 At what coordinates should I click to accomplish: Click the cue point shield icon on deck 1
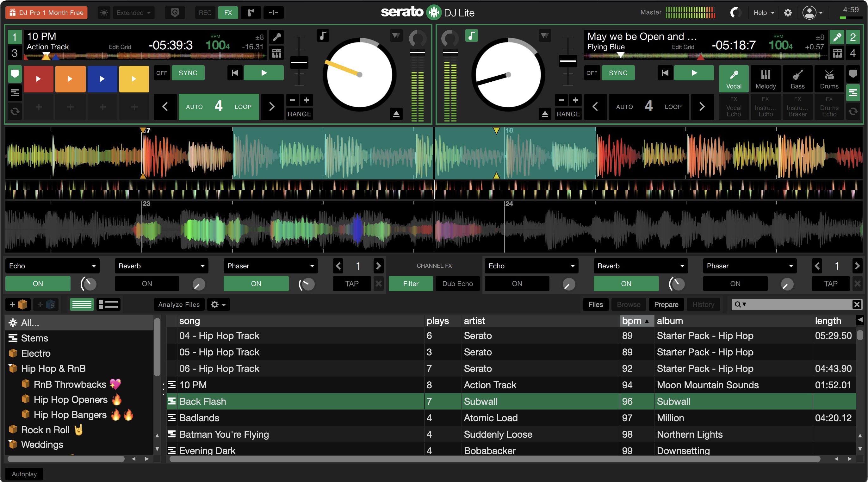click(x=15, y=74)
